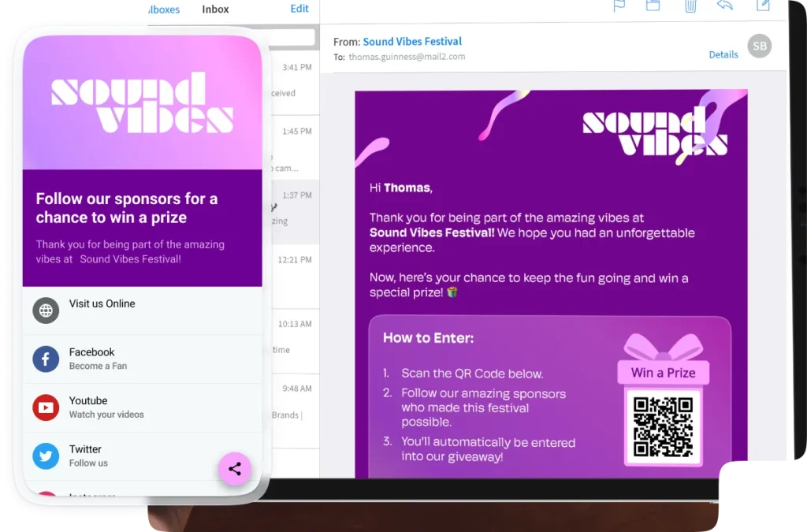This screenshot has width=807, height=532.
Task: Click the SB sender avatar
Action: pyautogui.click(x=760, y=47)
